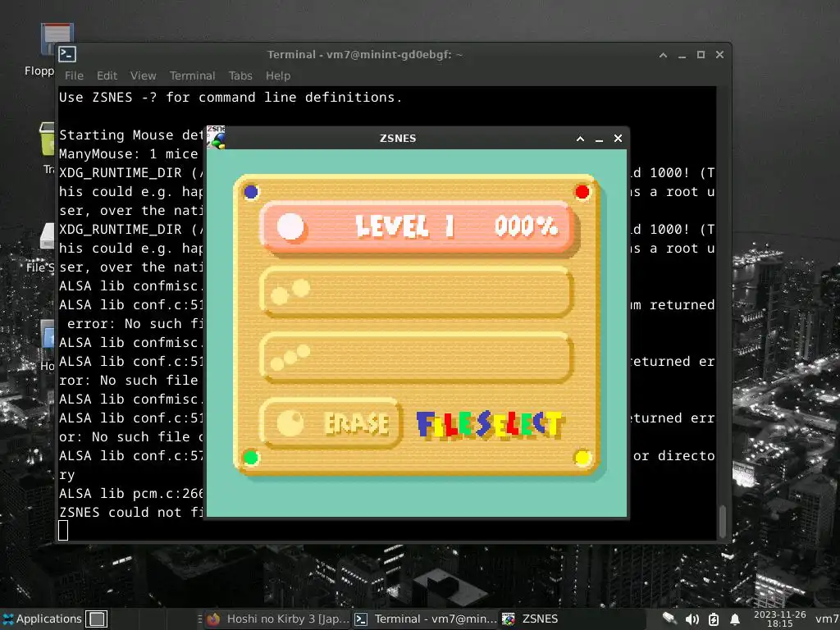This screenshot has height=630, width=840.
Task: Open the Help menu in Terminal
Action: click(278, 75)
